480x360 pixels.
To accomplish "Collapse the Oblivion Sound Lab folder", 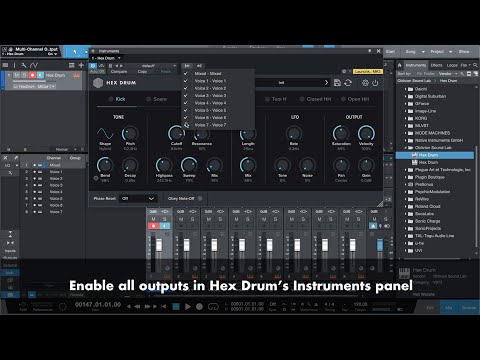I will (x=406, y=148).
